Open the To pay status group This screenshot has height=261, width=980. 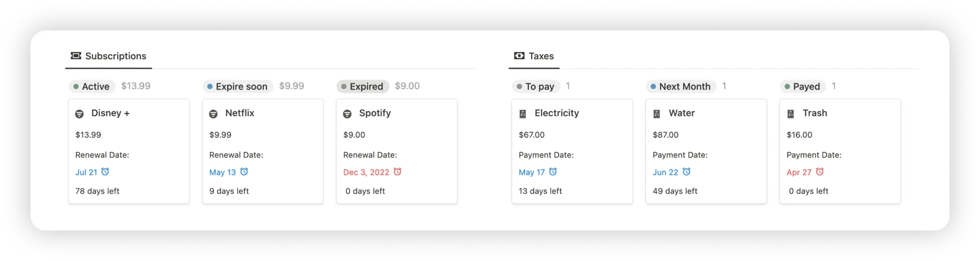click(x=536, y=86)
